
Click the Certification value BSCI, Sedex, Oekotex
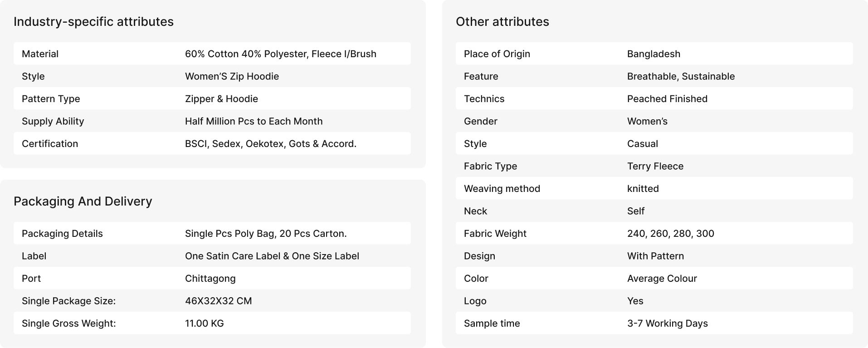[271, 144]
